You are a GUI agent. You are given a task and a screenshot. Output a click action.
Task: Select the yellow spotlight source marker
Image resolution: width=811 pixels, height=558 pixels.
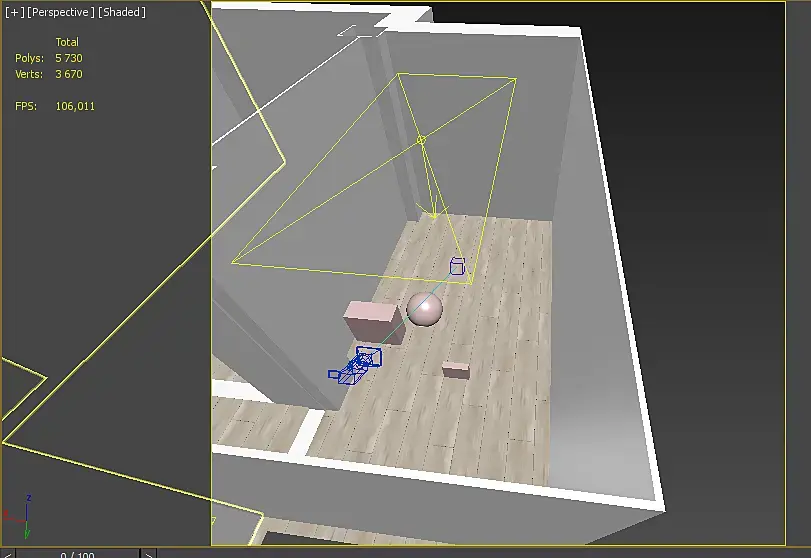coord(421,140)
